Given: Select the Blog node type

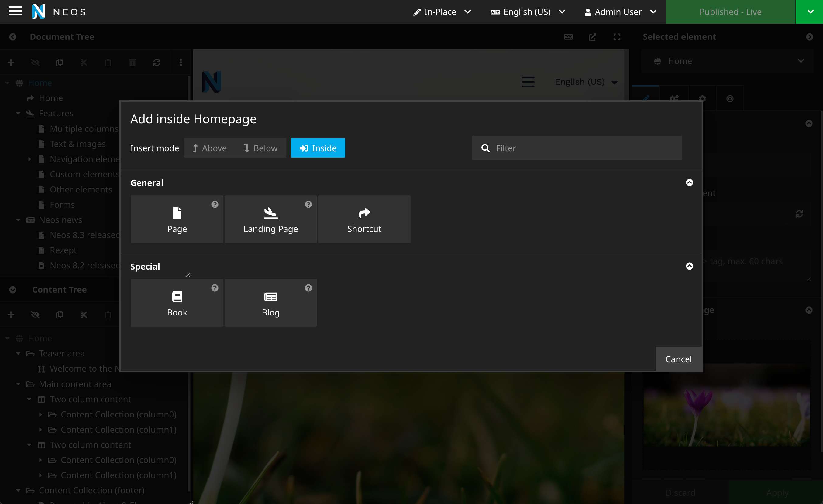Looking at the screenshot, I should pos(270,303).
